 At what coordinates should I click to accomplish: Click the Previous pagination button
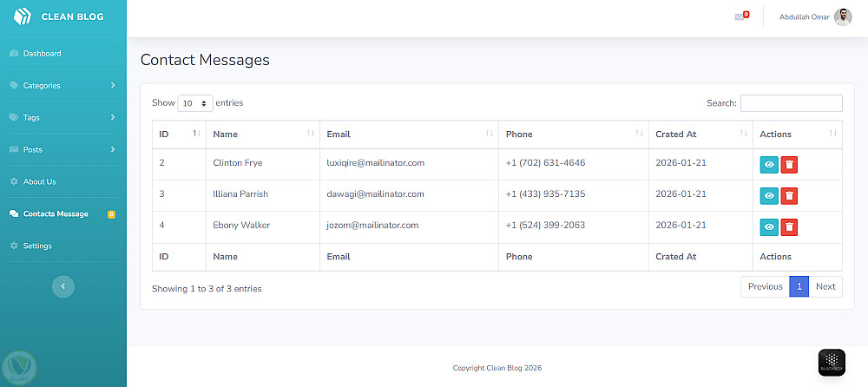point(765,287)
